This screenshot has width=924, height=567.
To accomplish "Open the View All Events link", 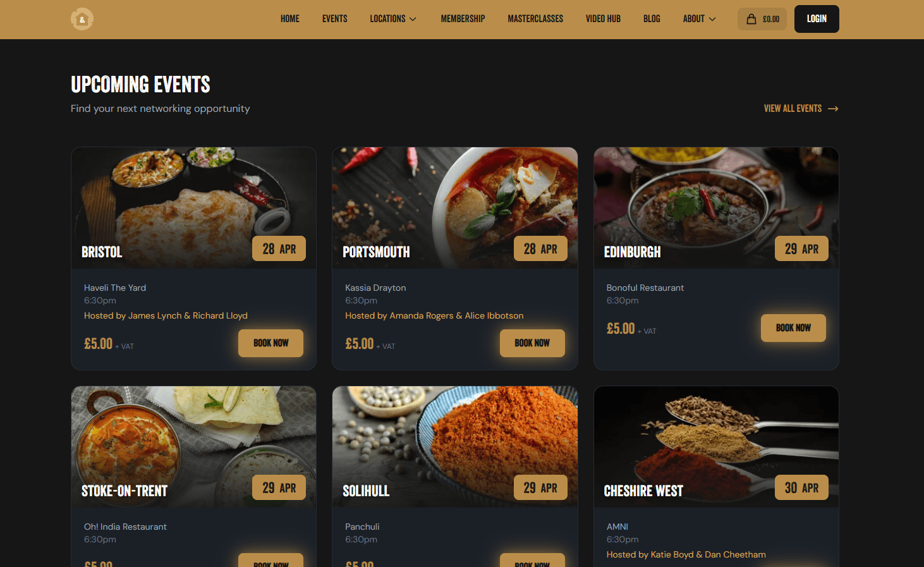I will 801,109.
